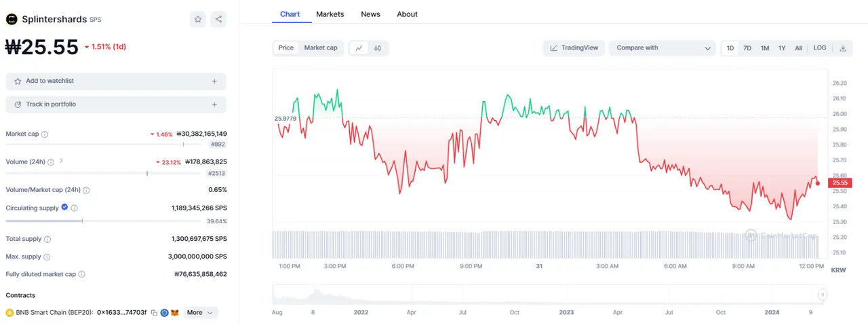Switch chart view to Price
Viewport: 868px width, 325px height.
(286, 48)
